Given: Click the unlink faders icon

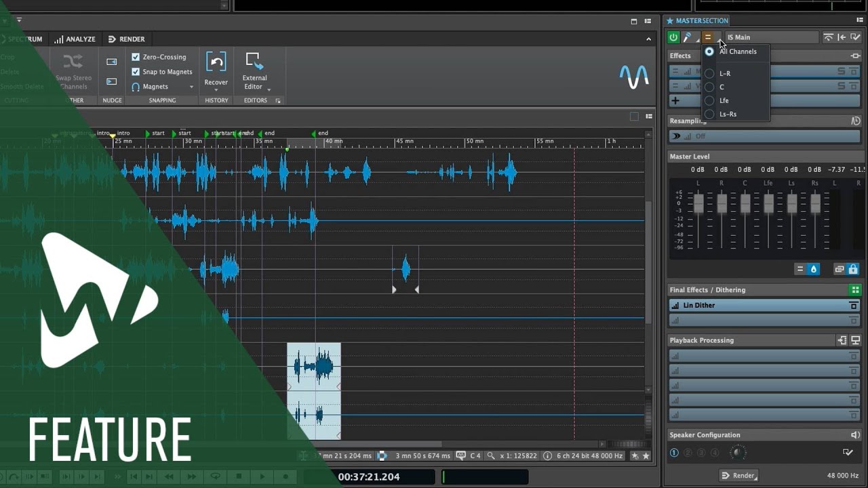Looking at the screenshot, I should tap(840, 269).
